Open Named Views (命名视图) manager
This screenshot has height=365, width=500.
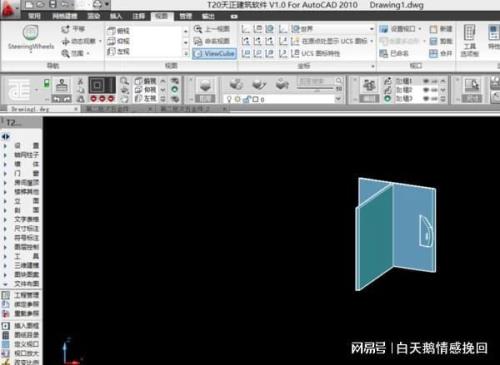tap(212, 41)
